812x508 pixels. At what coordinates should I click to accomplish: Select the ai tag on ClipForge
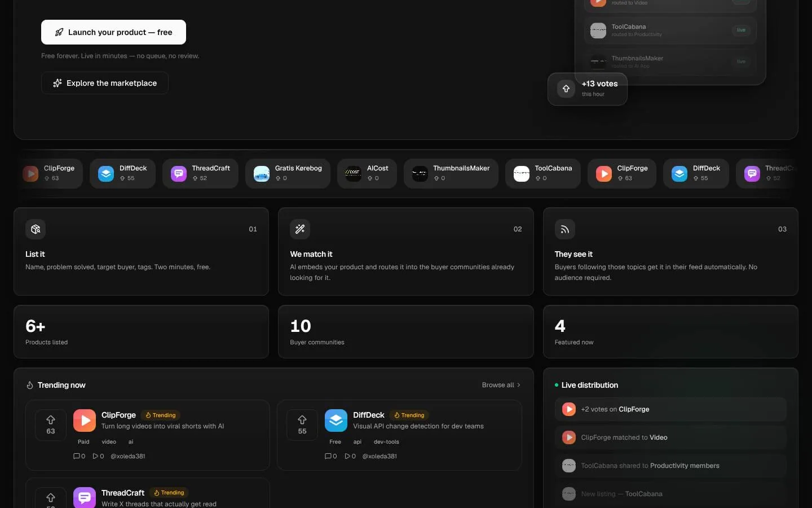pyautogui.click(x=131, y=442)
